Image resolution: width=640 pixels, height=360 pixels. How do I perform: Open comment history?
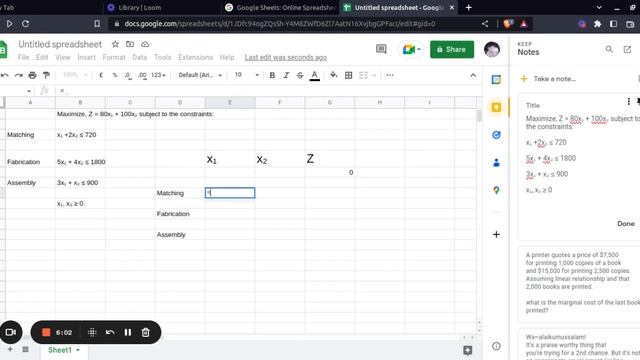click(x=381, y=49)
